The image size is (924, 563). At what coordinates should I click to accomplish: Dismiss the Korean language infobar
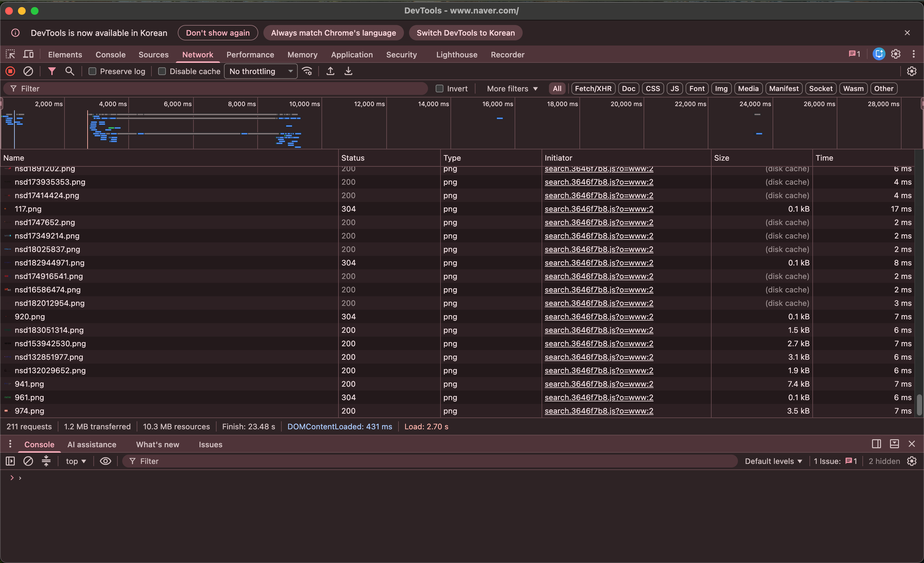coord(907,33)
